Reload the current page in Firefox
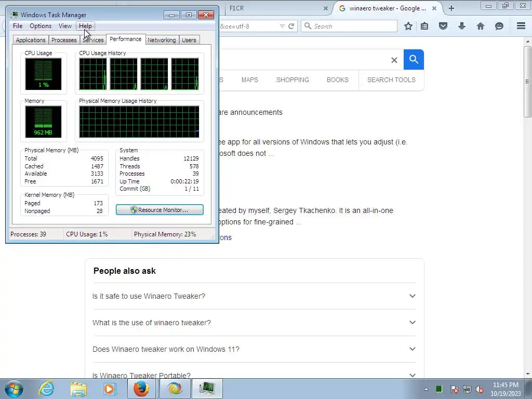The image size is (532, 399). point(291,26)
